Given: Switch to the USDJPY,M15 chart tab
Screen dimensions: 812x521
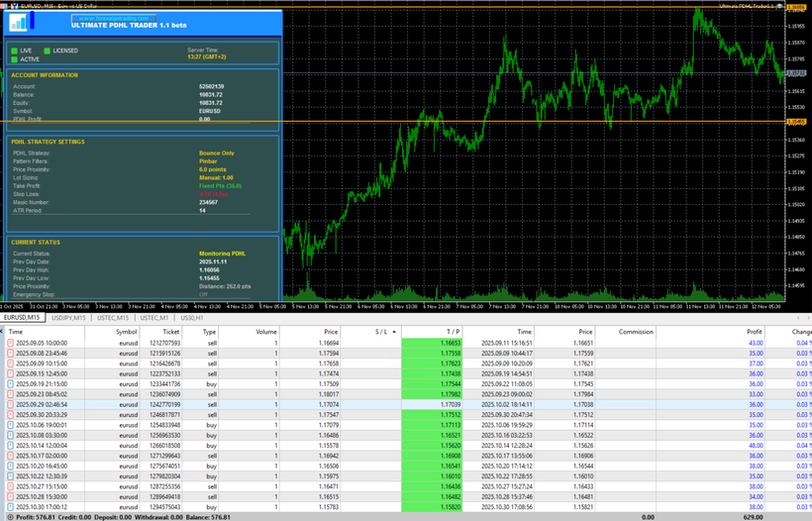Looking at the screenshot, I should tap(68, 318).
